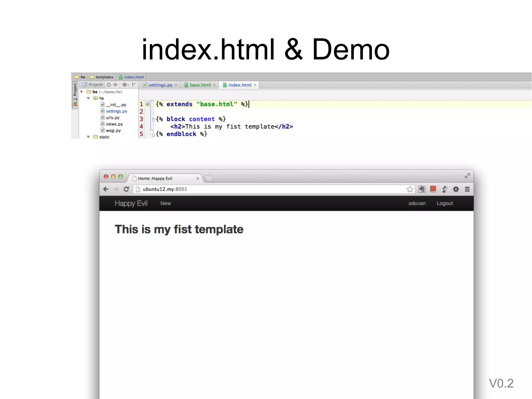Screen dimensions: 532x399
Task: Click the gear extension icon in browser toolbar
Action: 456,189
